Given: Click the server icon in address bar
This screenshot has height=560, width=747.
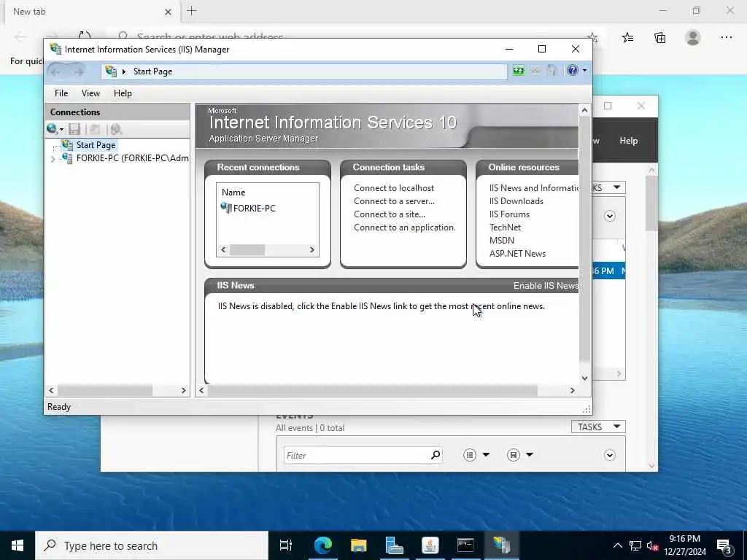Looking at the screenshot, I should (x=111, y=71).
